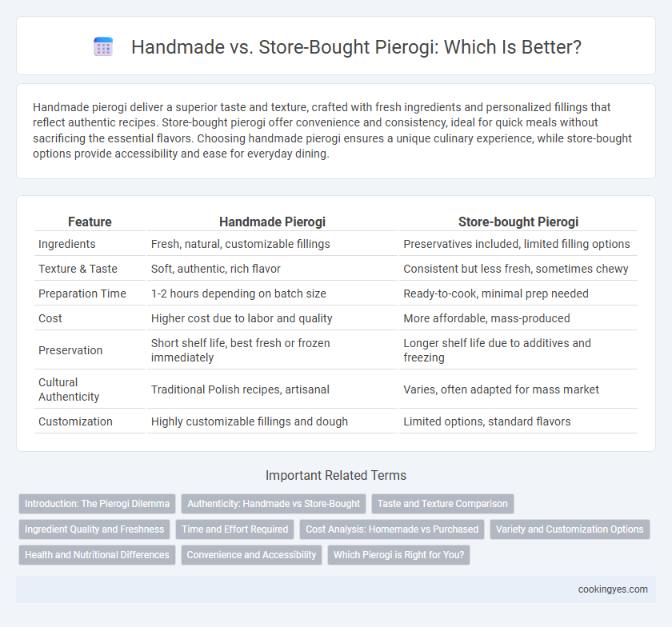Go to Ingredient Quality and Freshness tag

pos(94,529)
